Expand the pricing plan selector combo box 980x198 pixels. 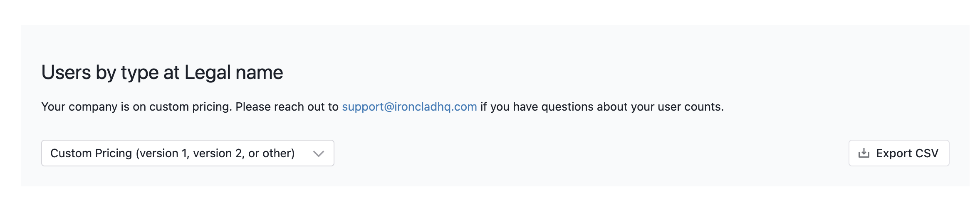(x=188, y=153)
